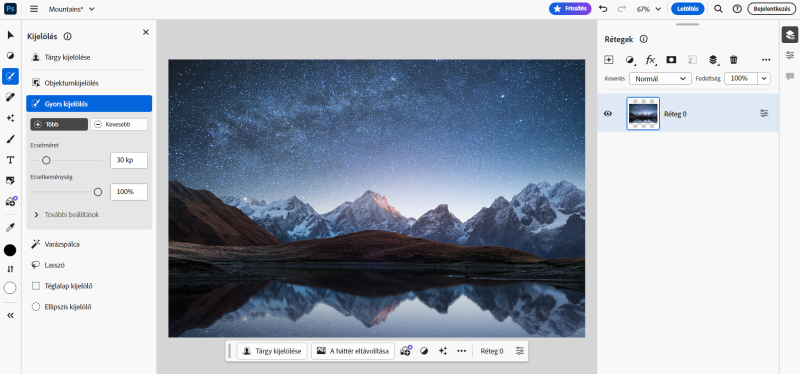Add a new layer
Viewport: 800px width, 374px height.
point(608,60)
